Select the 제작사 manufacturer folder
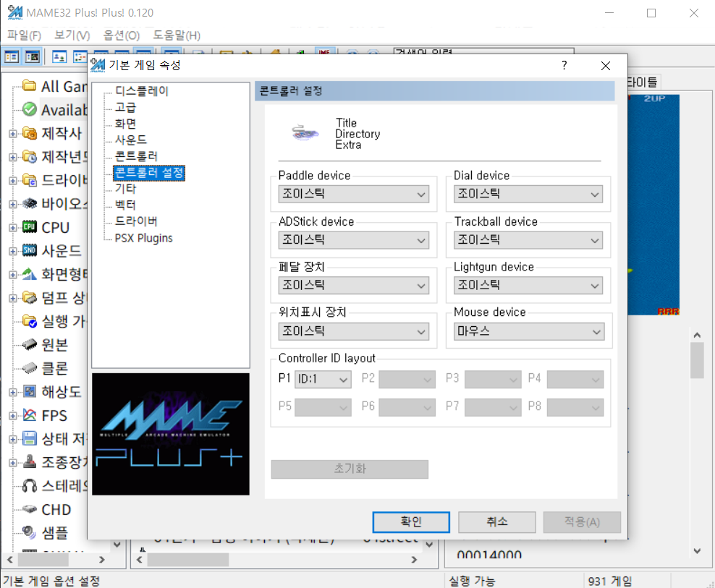 (30, 133)
